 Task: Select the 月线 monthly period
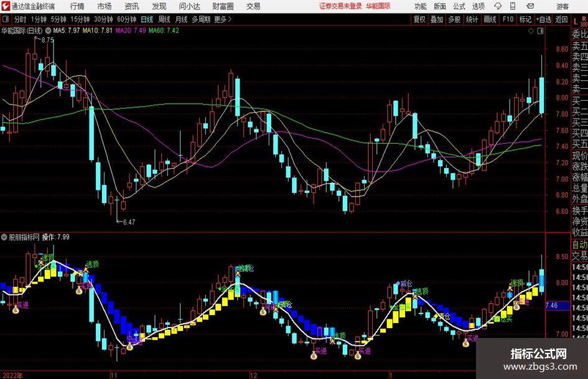(x=181, y=19)
